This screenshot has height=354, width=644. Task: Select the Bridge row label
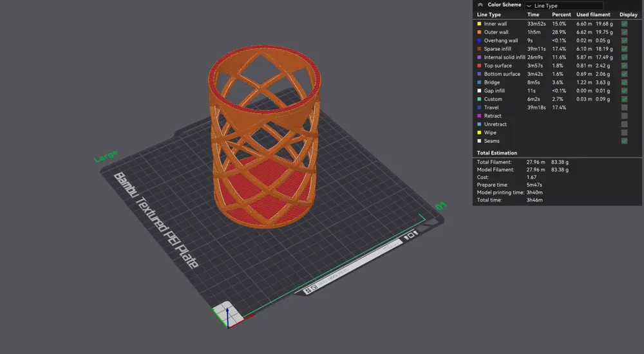tap(491, 82)
